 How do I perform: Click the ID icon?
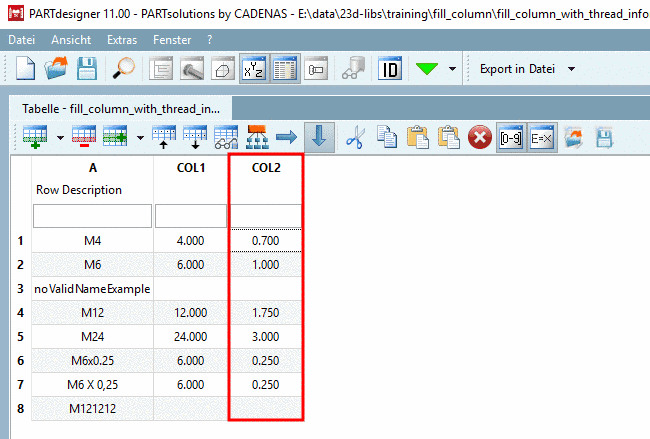pyautogui.click(x=390, y=68)
